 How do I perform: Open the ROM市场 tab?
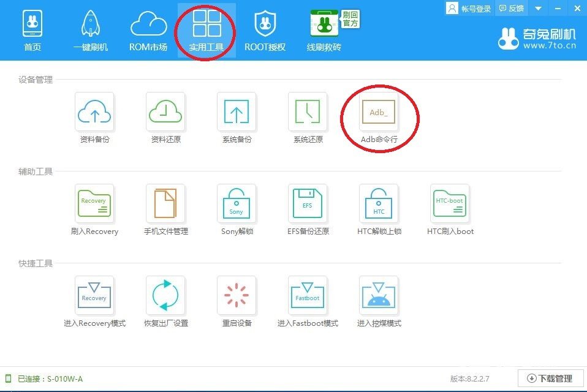148,31
